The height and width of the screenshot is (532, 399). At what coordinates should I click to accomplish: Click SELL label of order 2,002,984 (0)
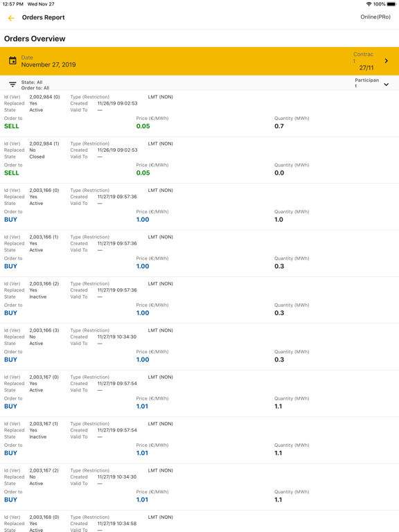click(12, 126)
